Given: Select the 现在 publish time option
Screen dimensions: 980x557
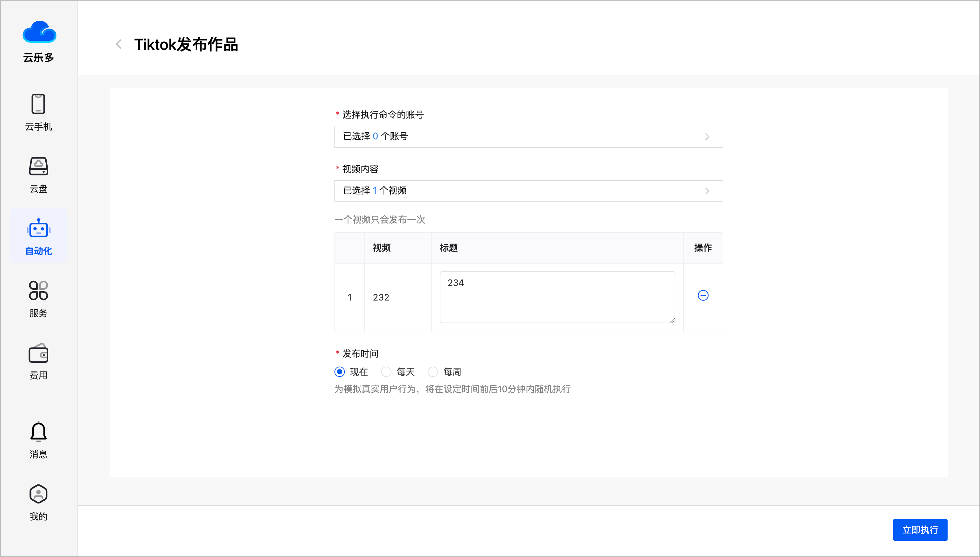Looking at the screenshot, I should tap(340, 371).
